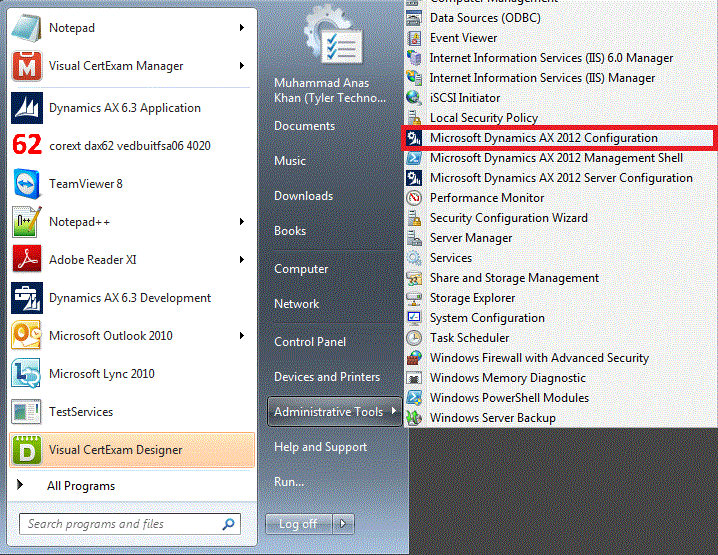
Task: Click the Dynamics AX 6.3 Application icon
Action: (x=26, y=108)
